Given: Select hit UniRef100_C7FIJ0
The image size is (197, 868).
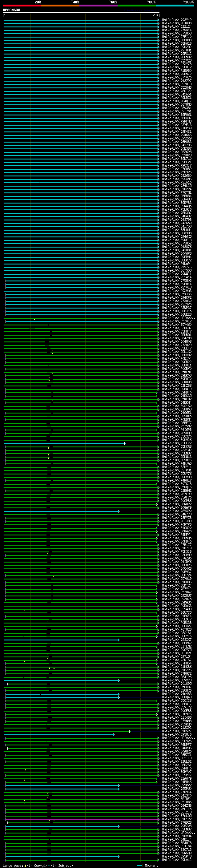Looking at the screenshot, I should pyautogui.click(x=177, y=37).
